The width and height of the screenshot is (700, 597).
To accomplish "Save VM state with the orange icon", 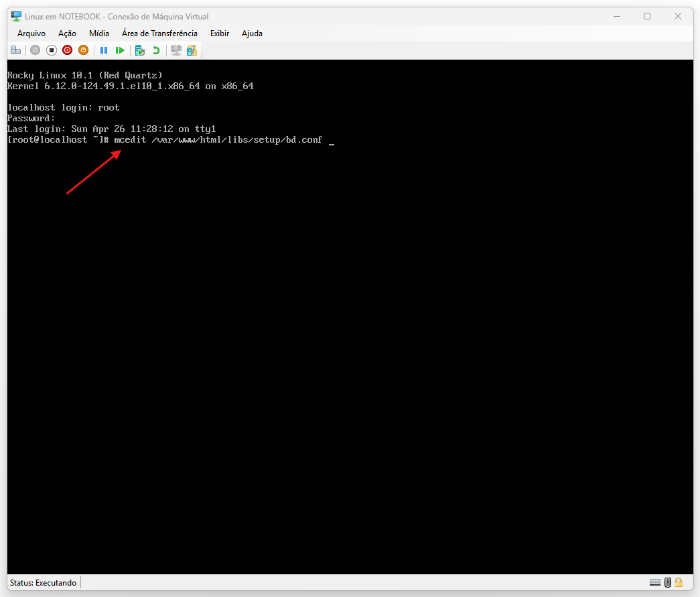I will coord(83,50).
